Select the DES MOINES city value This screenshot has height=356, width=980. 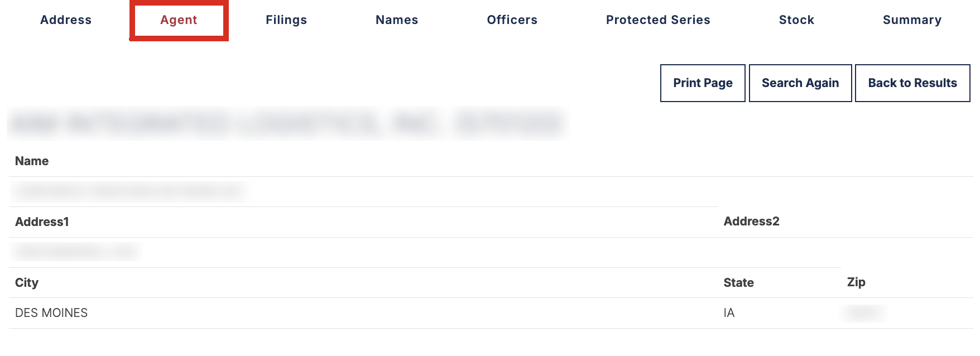51,313
